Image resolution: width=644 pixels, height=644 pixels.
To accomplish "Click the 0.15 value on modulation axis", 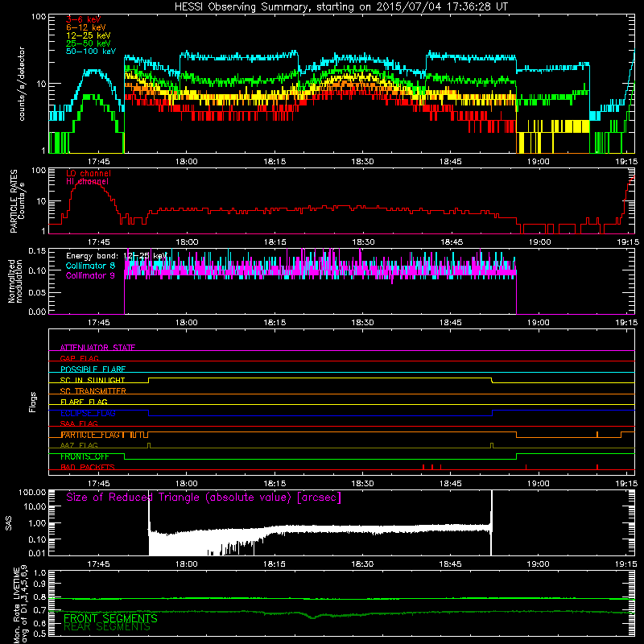I will [x=37, y=251].
